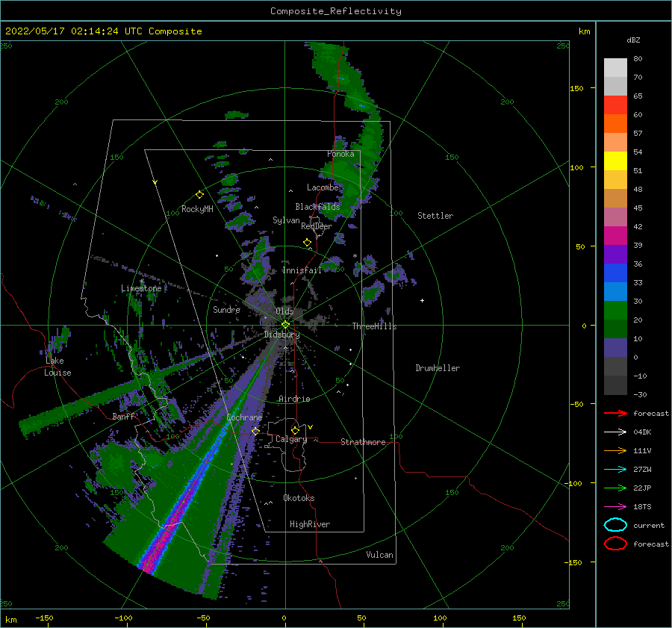Click the Banff label
Image resolution: width=672 pixels, height=628 pixels.
coord(123,417)
